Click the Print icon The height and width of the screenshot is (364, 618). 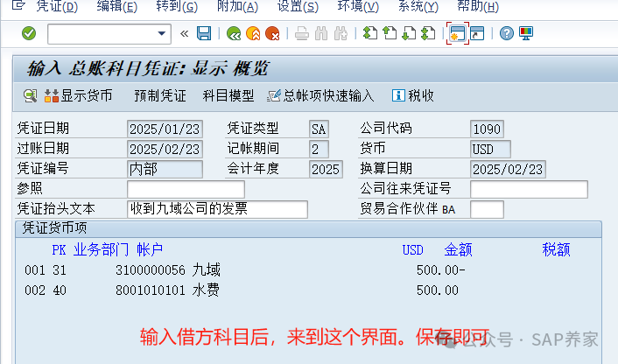tap(302, 33)
